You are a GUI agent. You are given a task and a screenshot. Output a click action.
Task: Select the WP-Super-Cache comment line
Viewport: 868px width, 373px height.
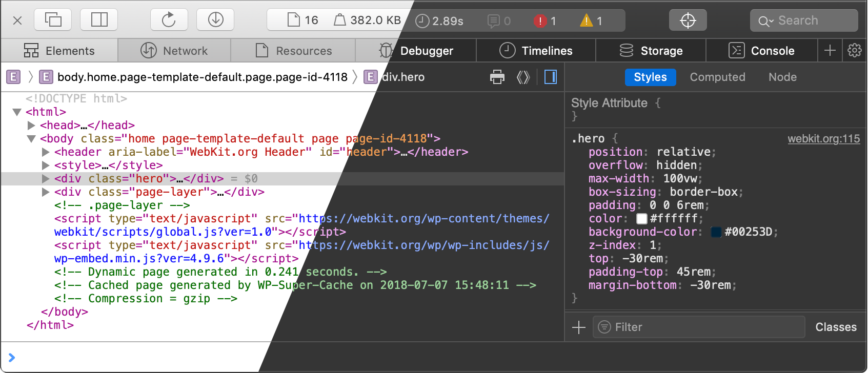pyautogui.click(x=295, y=285)
